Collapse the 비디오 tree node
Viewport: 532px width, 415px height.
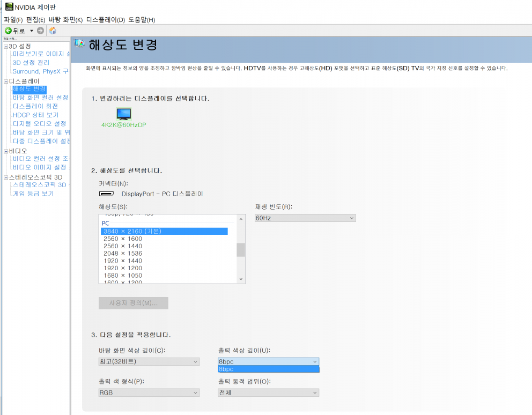(x=6, y=151)
